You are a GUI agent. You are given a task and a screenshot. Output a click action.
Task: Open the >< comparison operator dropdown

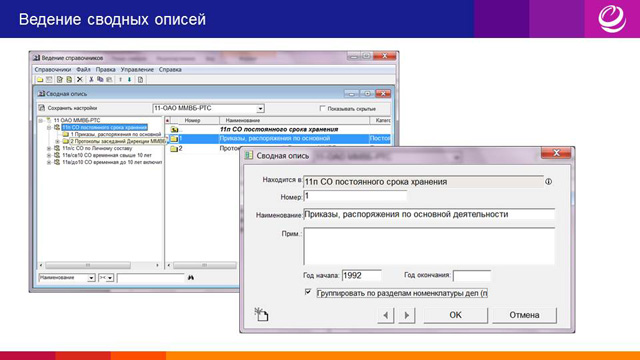click(110, 278)
